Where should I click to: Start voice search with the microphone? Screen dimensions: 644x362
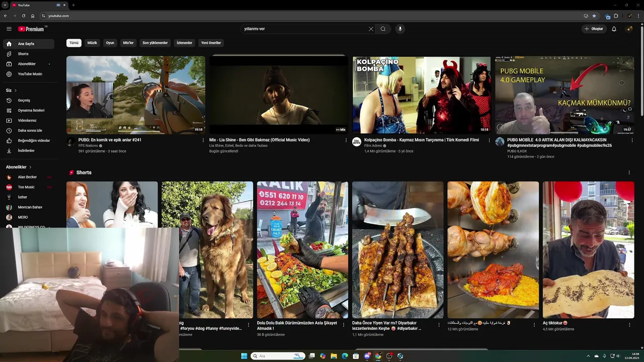click(x=400, y=29)
